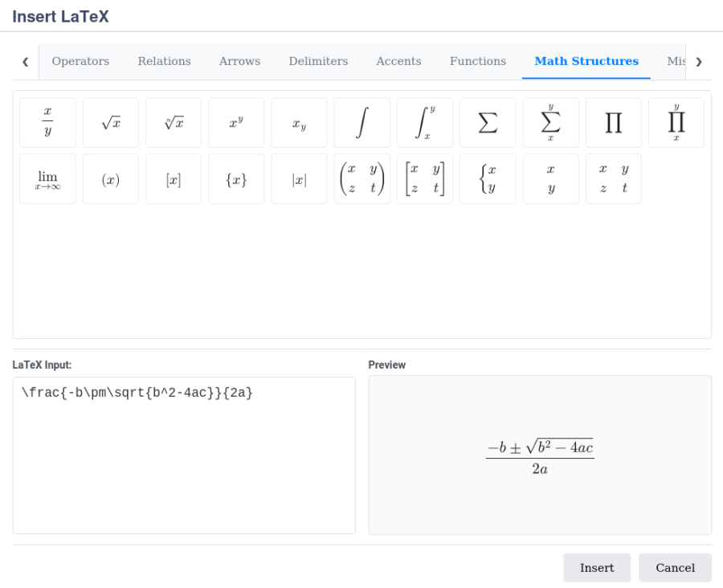Insert a square bracket matrix
Image resolution: width=723 pixels, height=588 pixels.
[x=424, y=178]
